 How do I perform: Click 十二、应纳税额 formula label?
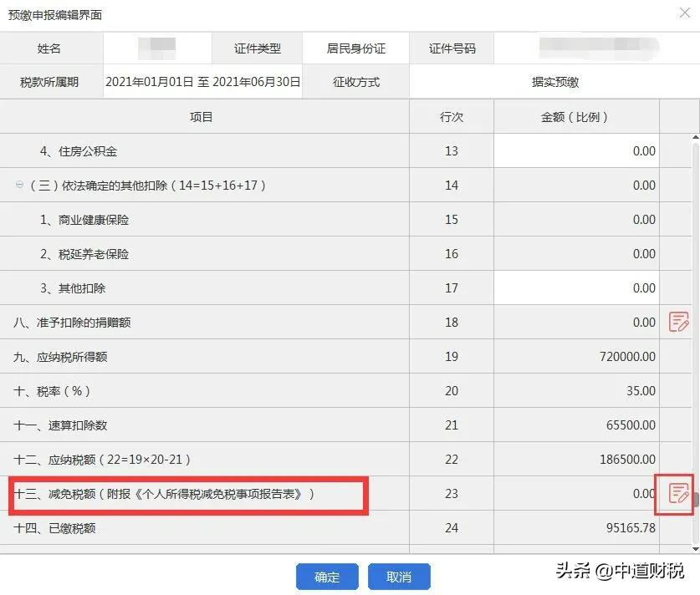[x=102, y=460]
